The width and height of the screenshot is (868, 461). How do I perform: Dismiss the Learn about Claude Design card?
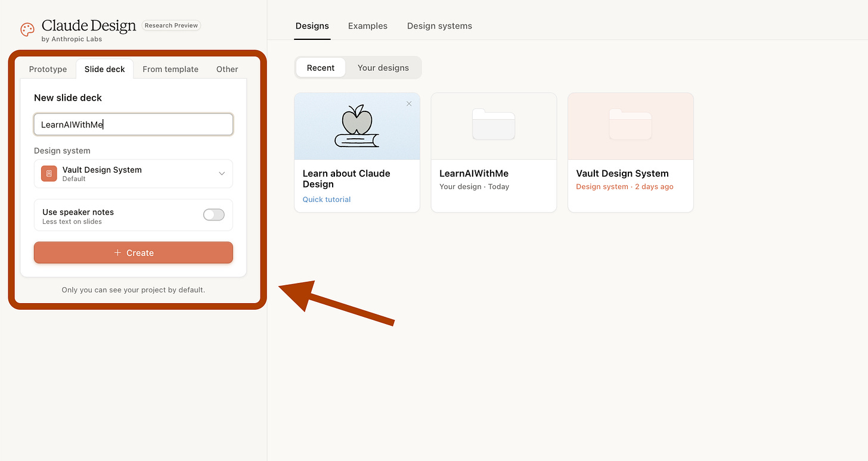pyautogui.click(x=409, y=104)
